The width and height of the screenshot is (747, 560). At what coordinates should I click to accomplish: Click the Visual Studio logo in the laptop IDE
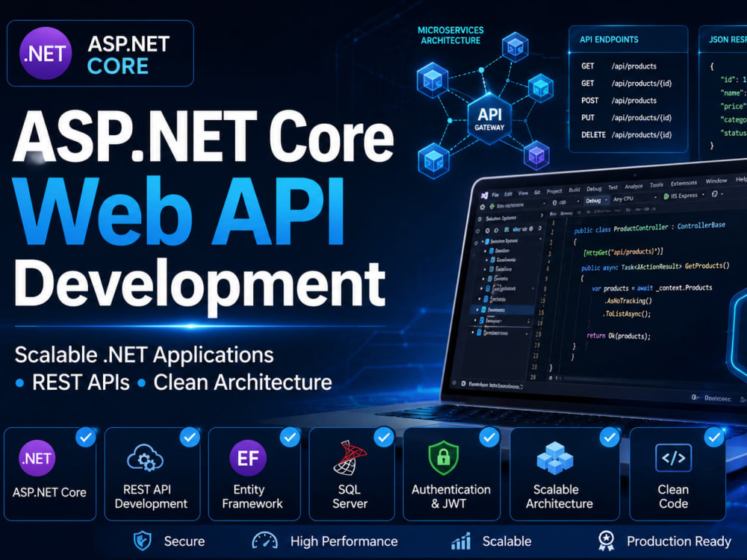pyautogui.click(x=485, y=195)
